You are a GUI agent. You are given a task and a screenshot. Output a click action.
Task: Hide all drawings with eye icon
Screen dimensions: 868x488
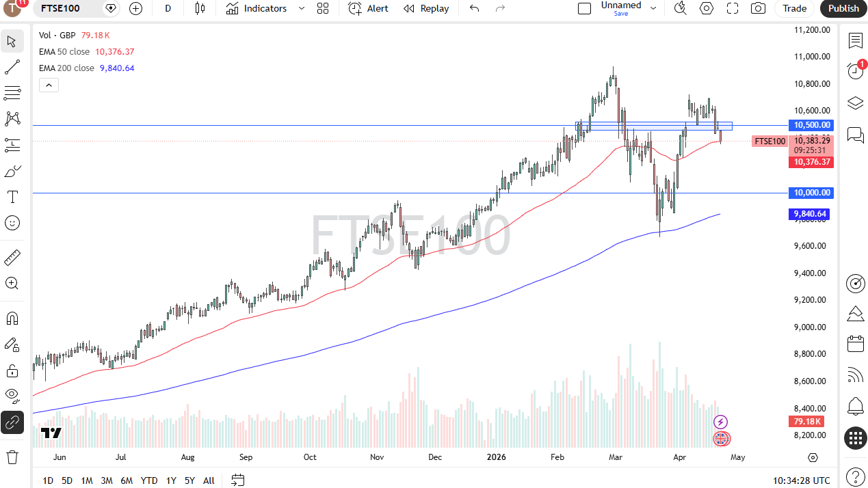[x=12, y=396]
